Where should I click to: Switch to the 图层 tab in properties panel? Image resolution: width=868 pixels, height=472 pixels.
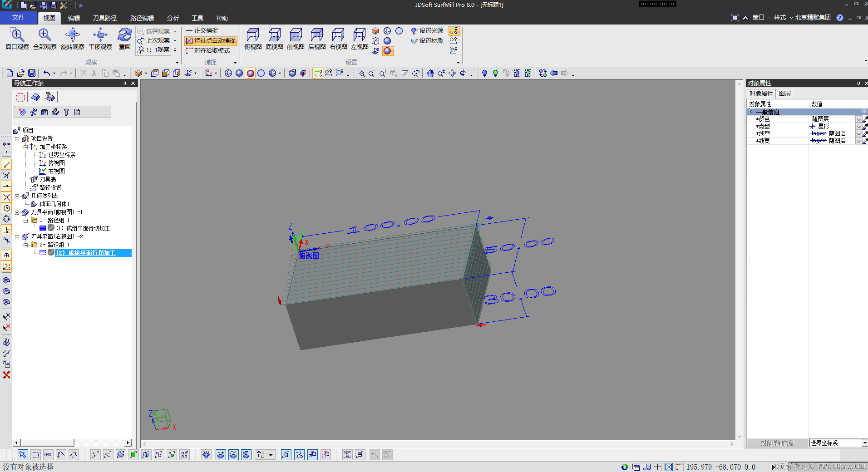click(x=785, y=93)
